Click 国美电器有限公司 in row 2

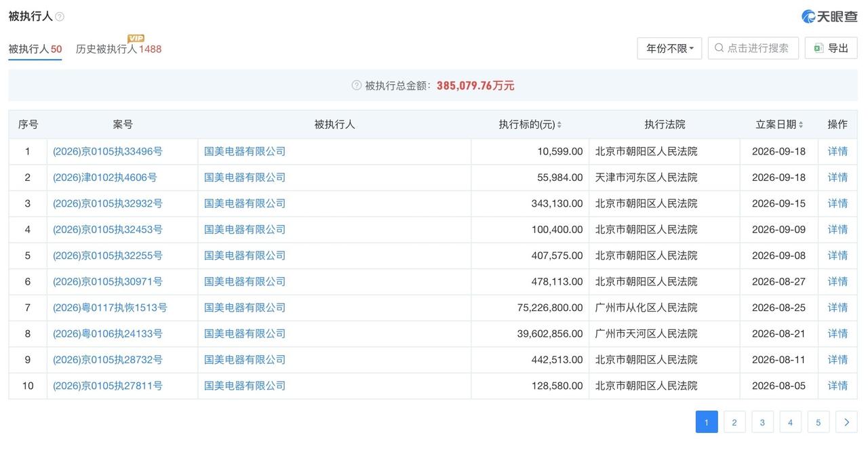point(245,178)
